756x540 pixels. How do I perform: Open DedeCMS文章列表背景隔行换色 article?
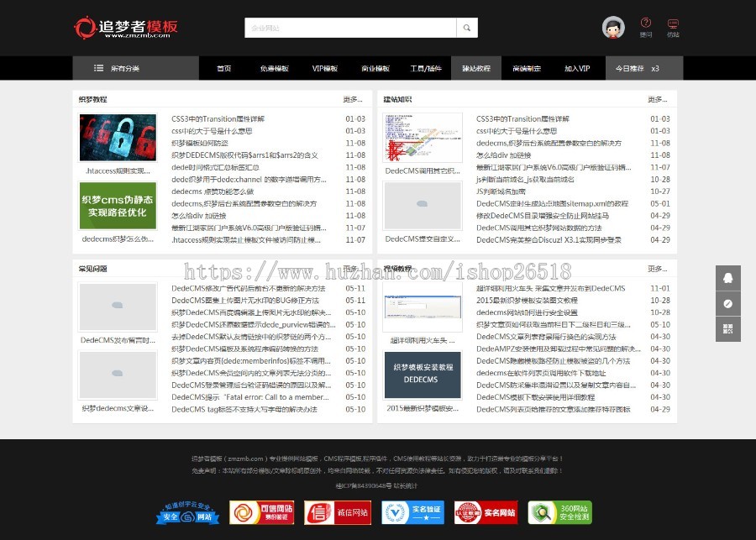pyautogui.click(x=546, y=337)
